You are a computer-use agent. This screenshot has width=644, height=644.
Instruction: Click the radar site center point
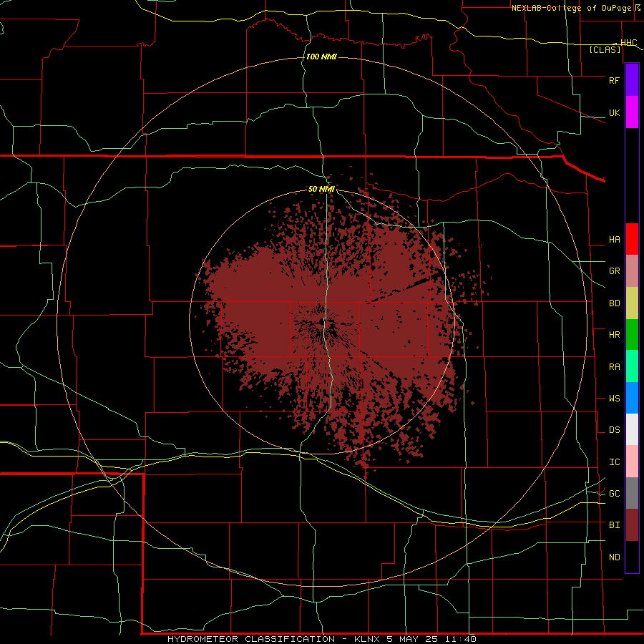[x=321, y=322]
